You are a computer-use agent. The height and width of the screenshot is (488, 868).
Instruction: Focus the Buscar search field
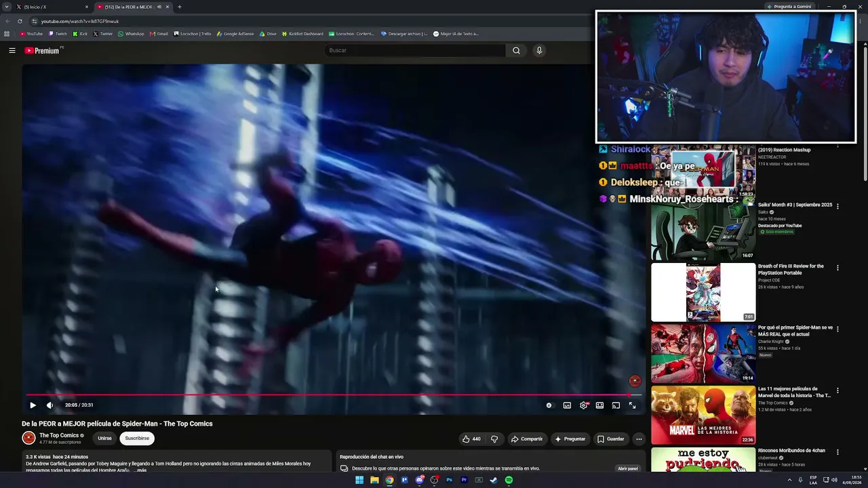[x=415, y=50]
